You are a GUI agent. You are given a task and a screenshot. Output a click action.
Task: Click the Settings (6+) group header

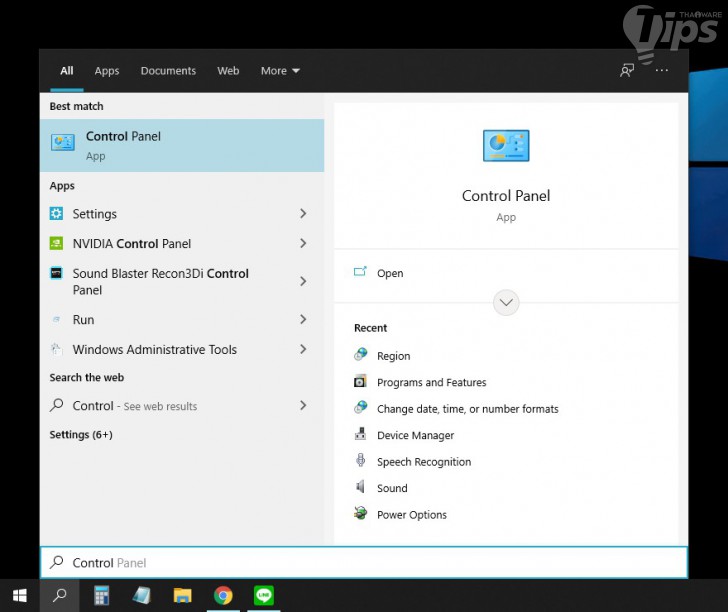[81, 435]
